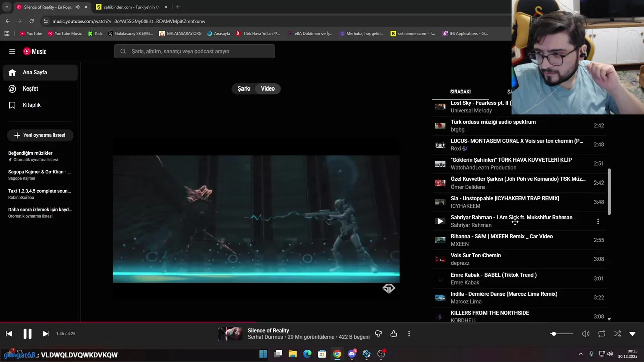The height and width of the screenshot is (362, 644).
Task: Select Emre Kabak - BABEL in queue
Action: [x=519, y=279]
